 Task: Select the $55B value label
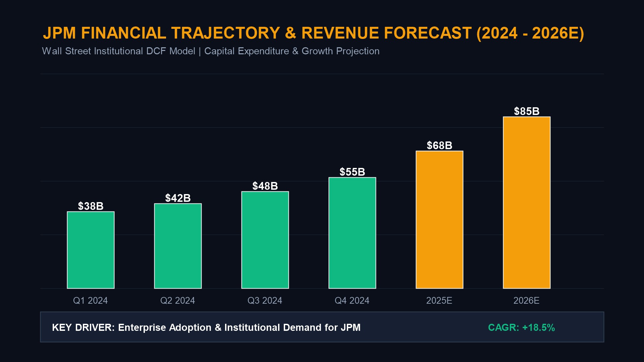coord(352,172)
